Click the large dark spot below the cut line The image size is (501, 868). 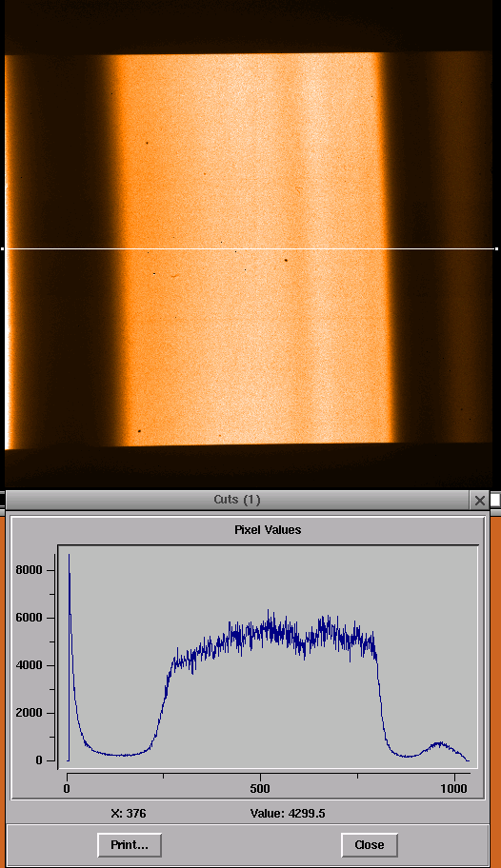click(x=286, y=259)
